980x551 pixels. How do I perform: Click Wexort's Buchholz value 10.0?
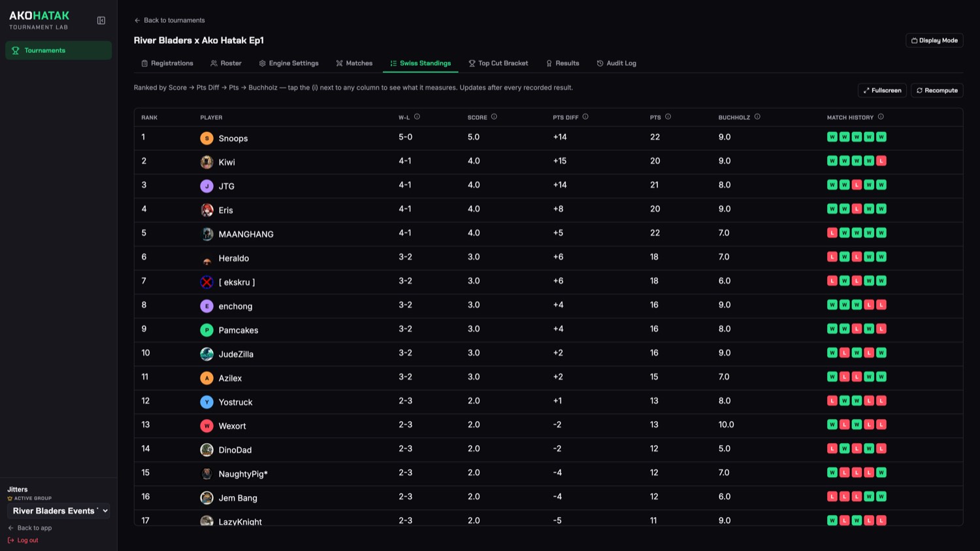(x=726, y=425)
